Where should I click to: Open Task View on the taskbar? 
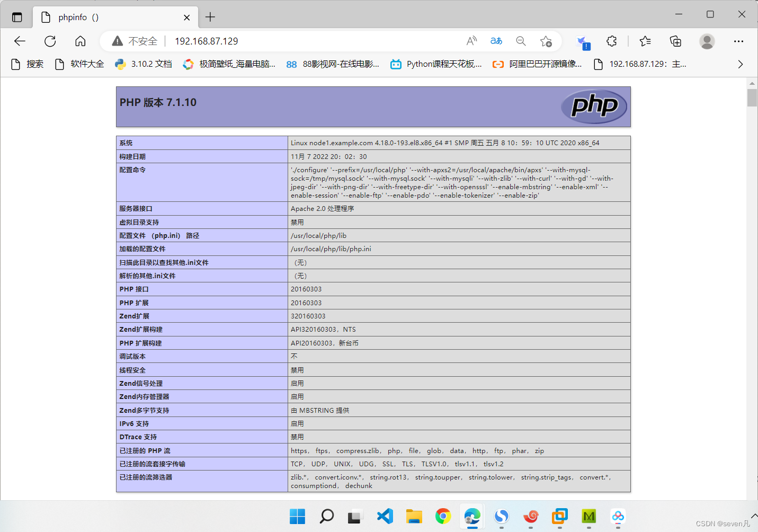355,516
